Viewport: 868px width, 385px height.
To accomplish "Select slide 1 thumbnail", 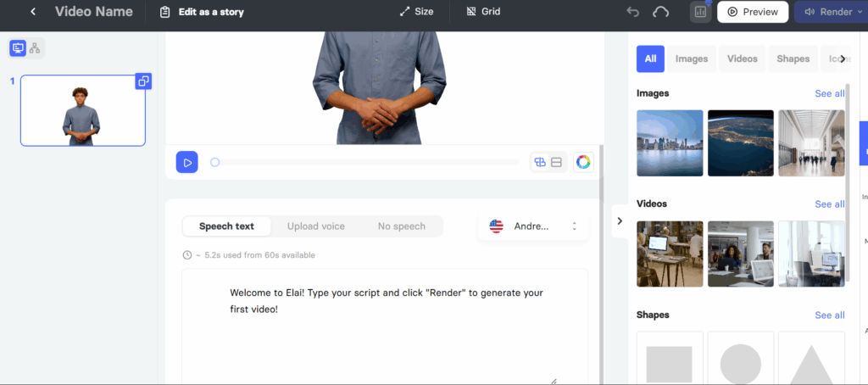I will tap(83, 110).
